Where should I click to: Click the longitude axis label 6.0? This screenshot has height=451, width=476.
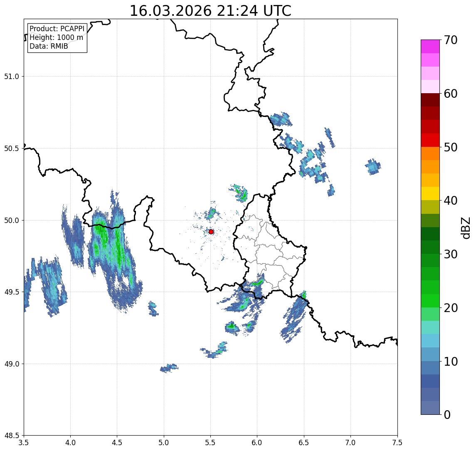point(257,443)
